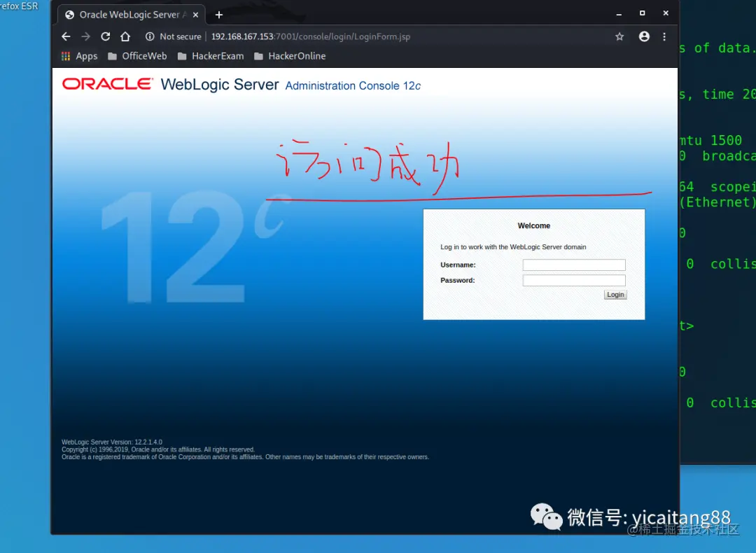The width and height of the screenshot is (756, 553).
Task: Open the Apps grid shortcut
Action: [x=80, y=57]
